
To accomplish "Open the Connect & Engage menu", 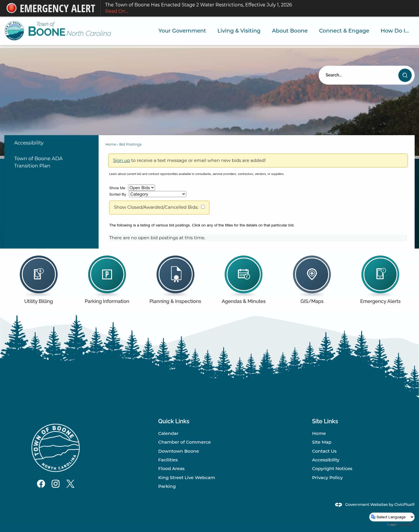I will [x=344, y=31].
